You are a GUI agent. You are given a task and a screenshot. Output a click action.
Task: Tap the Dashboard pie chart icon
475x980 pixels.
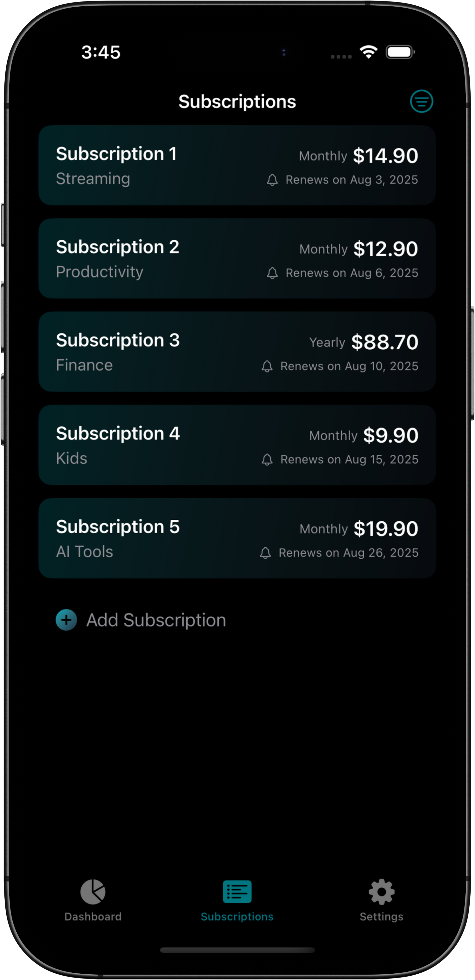click(93, 892)
